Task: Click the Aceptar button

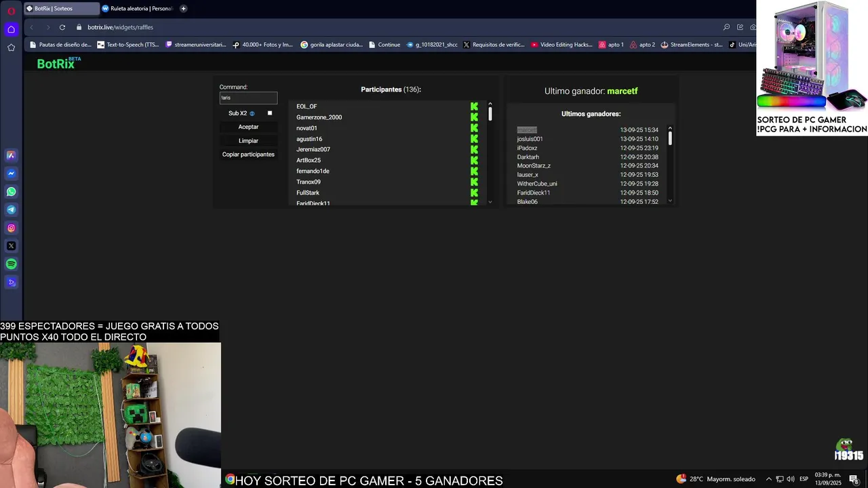Action: [x=248, y=127]
